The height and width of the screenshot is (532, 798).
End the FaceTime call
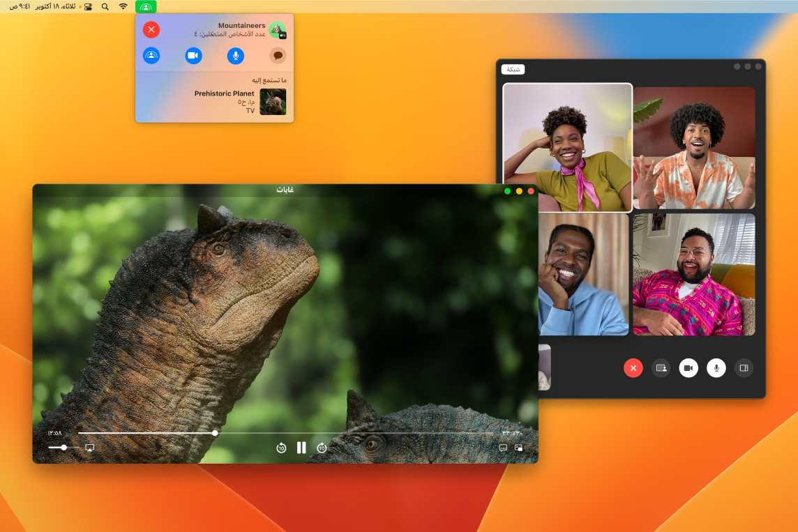633,368
